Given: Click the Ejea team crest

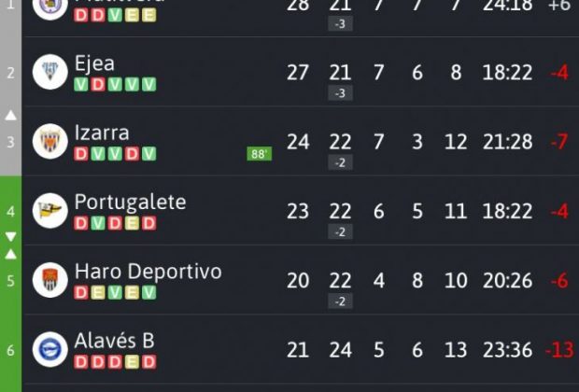Looking at the screenshot, I should click(49, 72).
